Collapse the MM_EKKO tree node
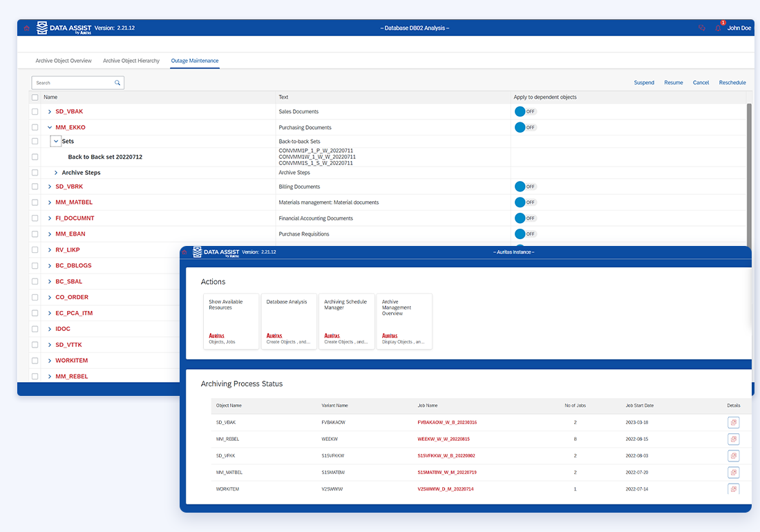Screen dimensions: 760x532 [x=50, y=127]
